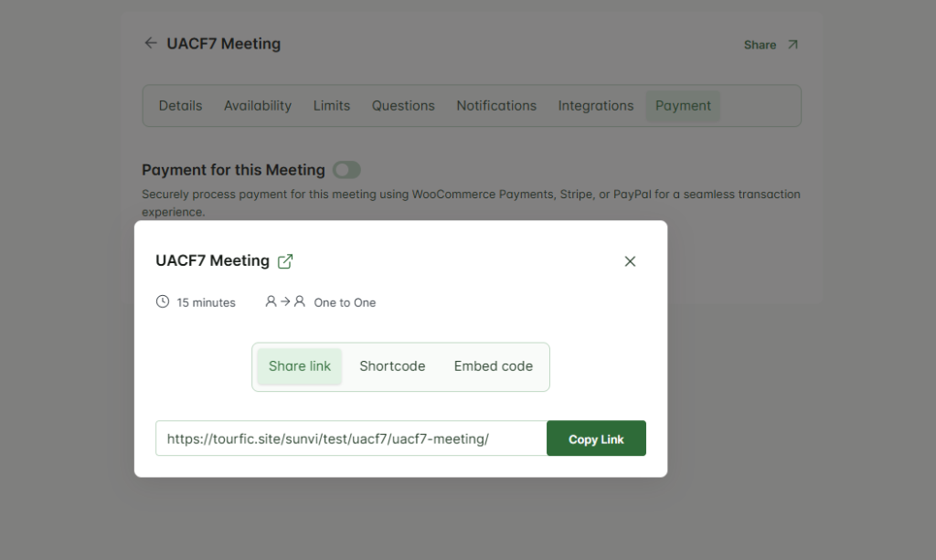The width and height of the screenshot is (936, 560).
Task: Open the Notifications tab
Action: pyautogui.click(x=496, y=106)
